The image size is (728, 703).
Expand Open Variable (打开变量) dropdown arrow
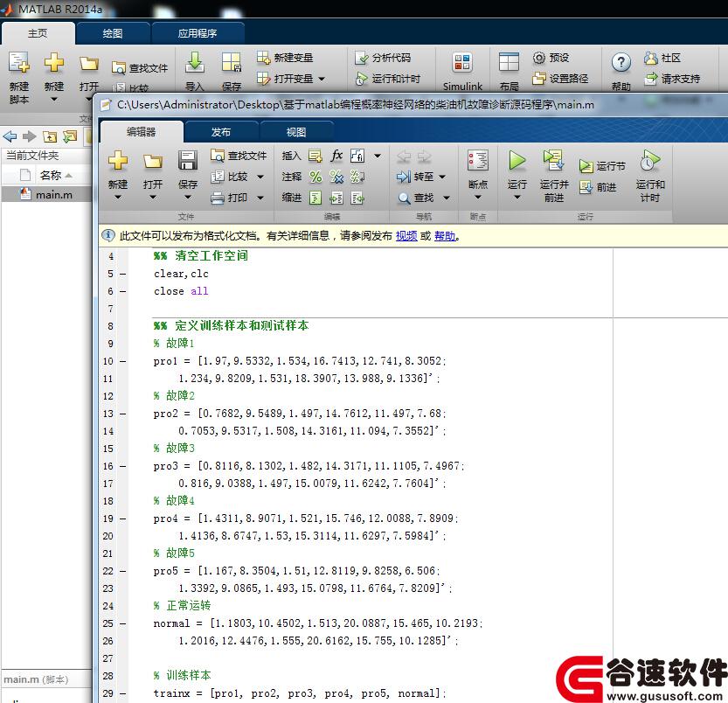coord(322,79)
